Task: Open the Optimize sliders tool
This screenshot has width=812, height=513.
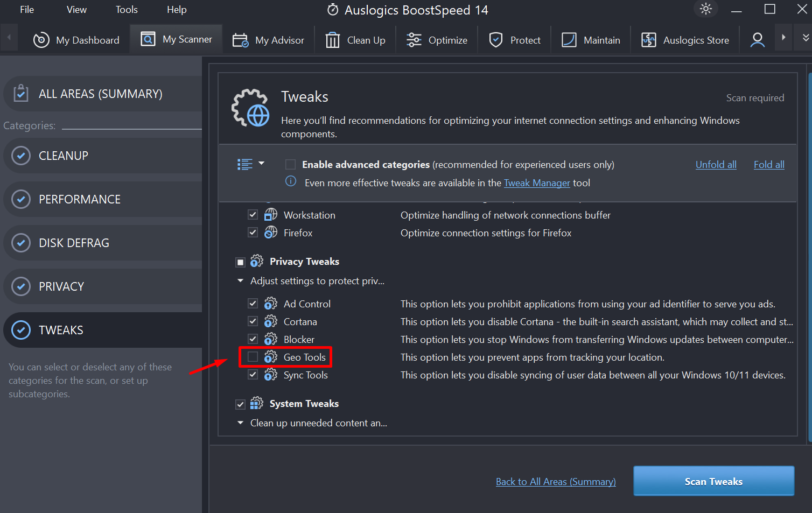Action: (414, 40)
